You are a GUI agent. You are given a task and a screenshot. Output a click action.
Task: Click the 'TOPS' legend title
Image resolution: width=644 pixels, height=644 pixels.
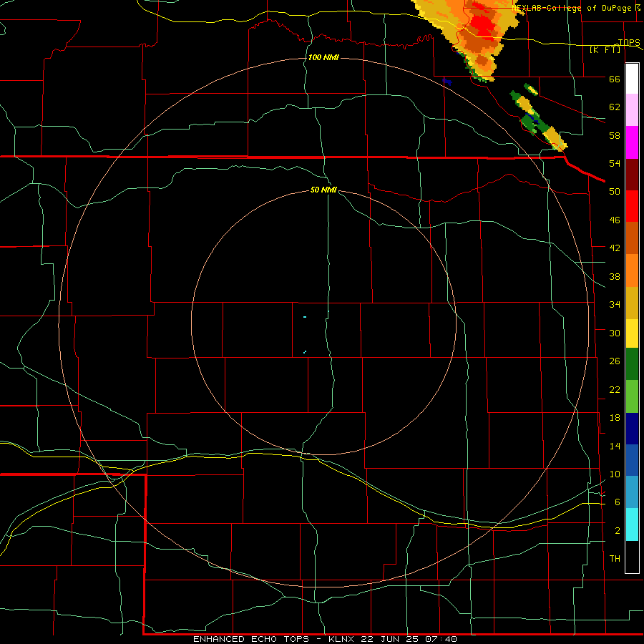(x=629, y=42)
